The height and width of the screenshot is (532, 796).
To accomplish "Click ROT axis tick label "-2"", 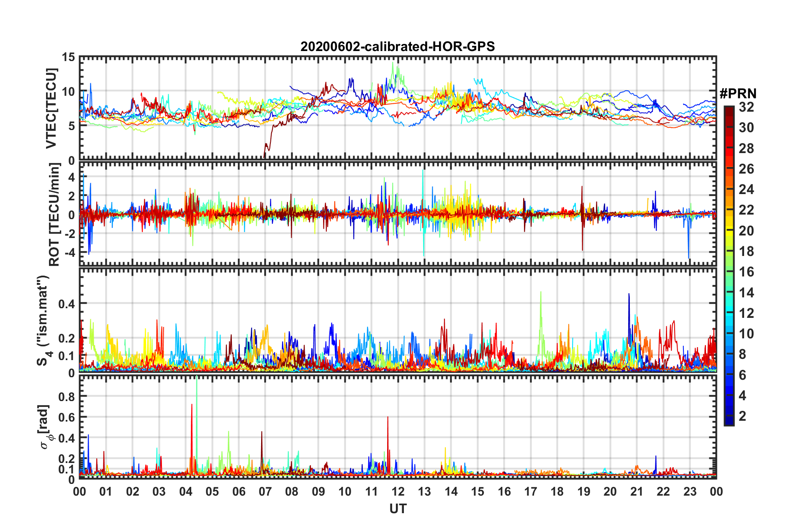I will click(x=69, y=234).
